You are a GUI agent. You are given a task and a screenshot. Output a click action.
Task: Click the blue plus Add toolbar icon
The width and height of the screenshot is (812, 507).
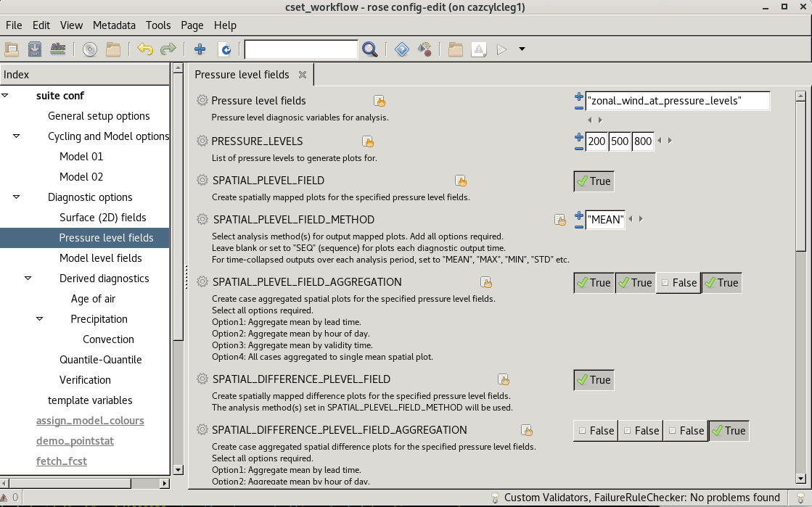[x=200, y=49]
